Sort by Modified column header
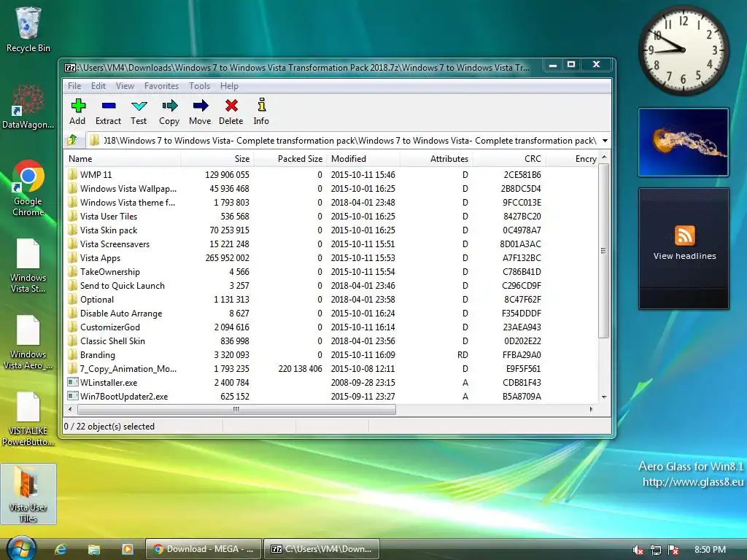 click(x=363, y=158)
